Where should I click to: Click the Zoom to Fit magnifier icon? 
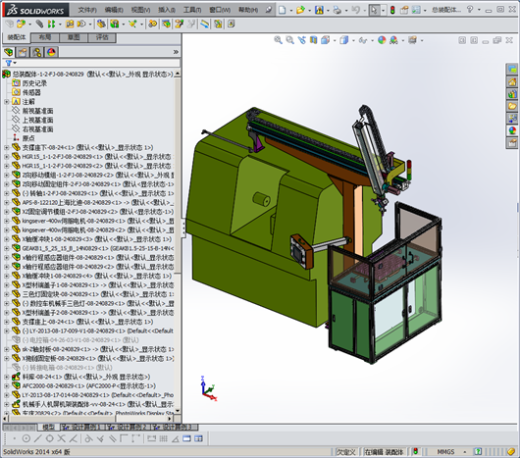tap(278, 40)
